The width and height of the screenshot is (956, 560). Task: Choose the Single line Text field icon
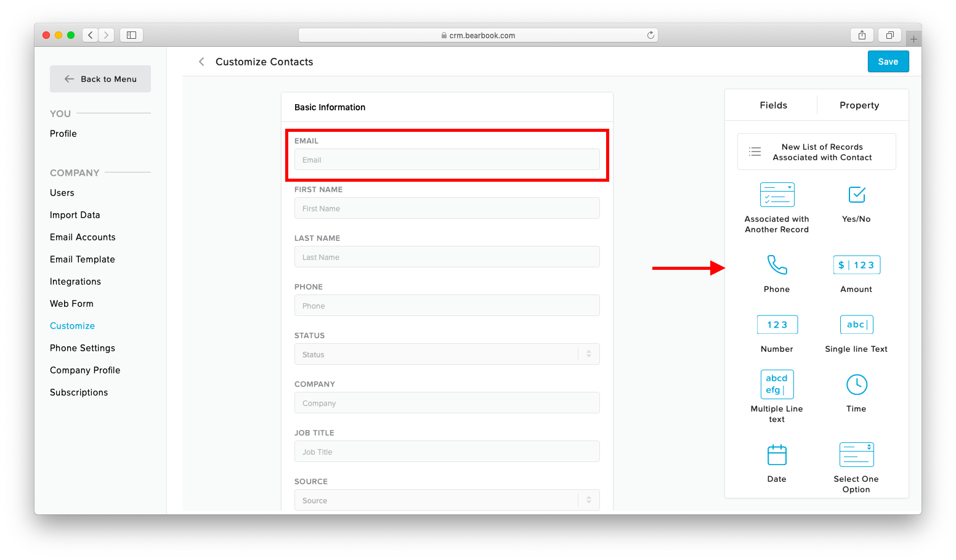pos(857,325)
